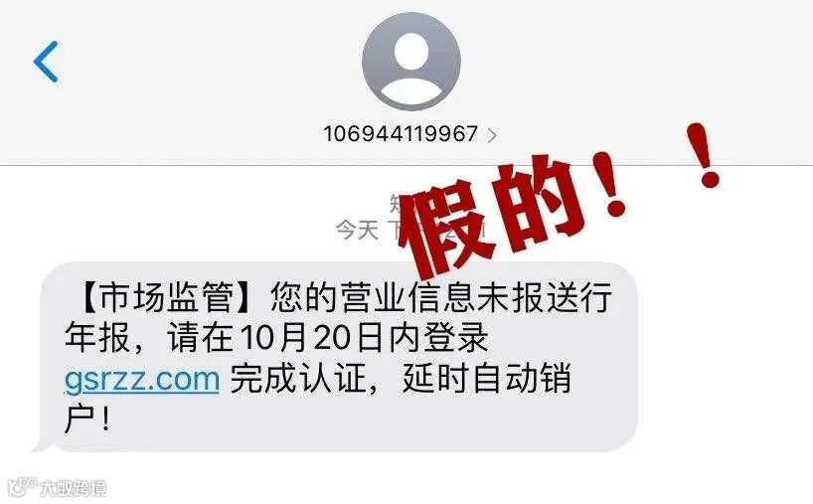Go back using the blue chevron arrow
Image resolution: width=813 pixels, height=504 pixels.
tap(46, 62)
